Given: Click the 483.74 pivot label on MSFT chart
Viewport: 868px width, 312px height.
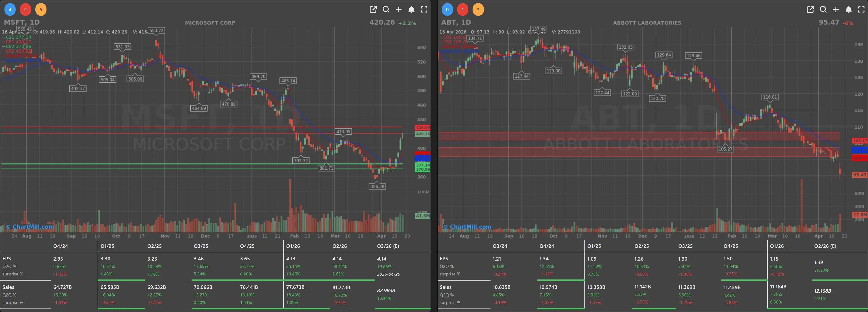Looking at the screenshot, I should 288,81.
